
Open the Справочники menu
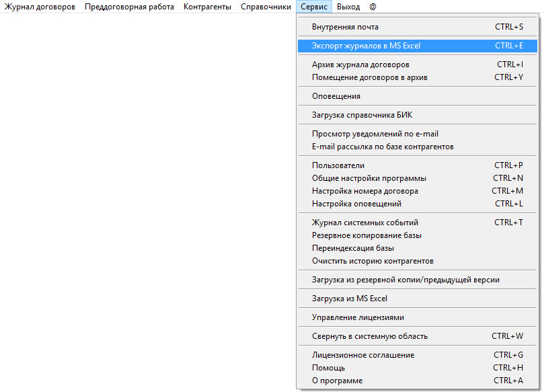click(x=266, y=7)
